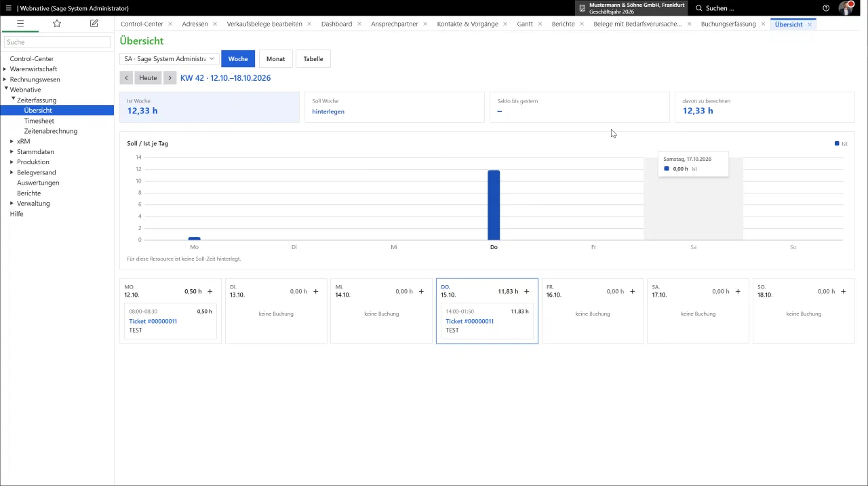This screenshot has height=486, width=868.
Task: Expand the Stammdaten tree node
Action: point(12,151)
